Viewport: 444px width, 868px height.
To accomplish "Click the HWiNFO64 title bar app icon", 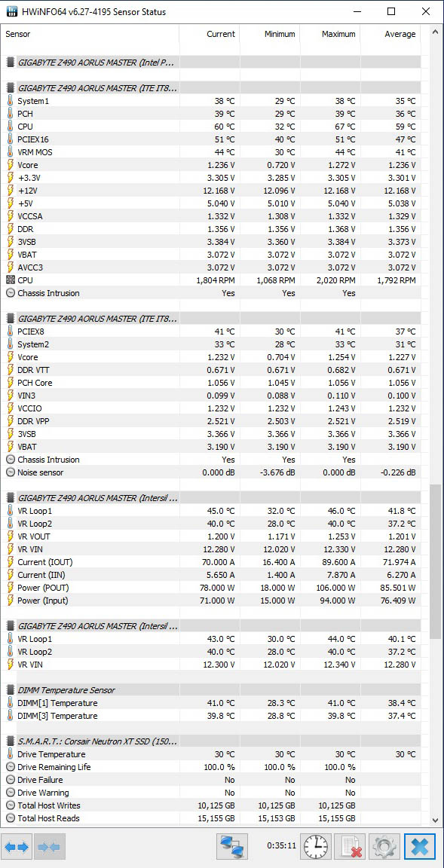I will [x=11, y=11].
